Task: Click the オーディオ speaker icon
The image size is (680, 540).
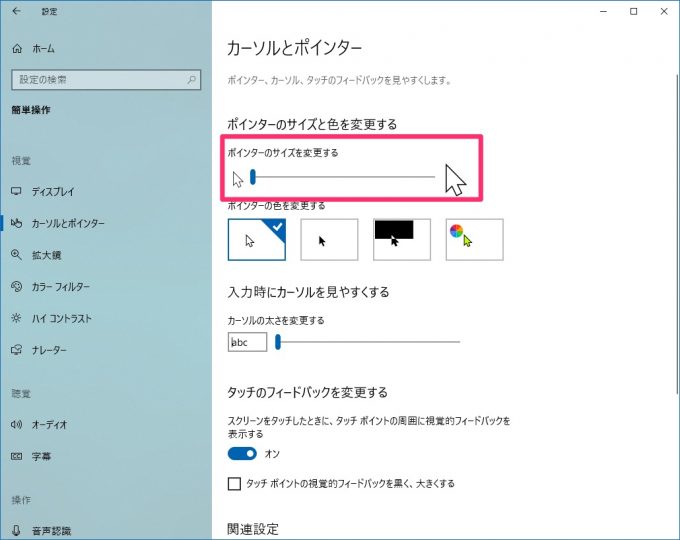Action: (x=16, y=425)
